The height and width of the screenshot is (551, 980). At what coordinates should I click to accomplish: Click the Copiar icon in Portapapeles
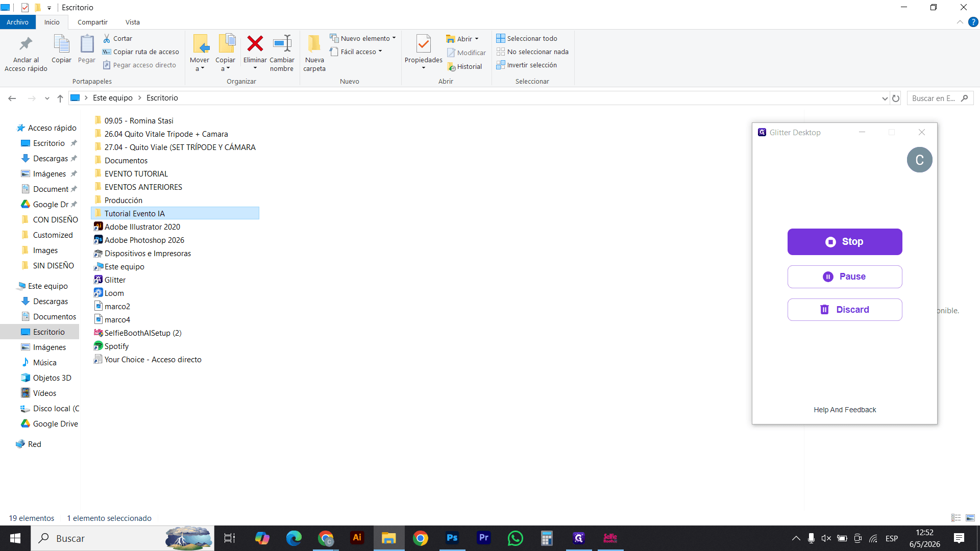tap(61, 44)
